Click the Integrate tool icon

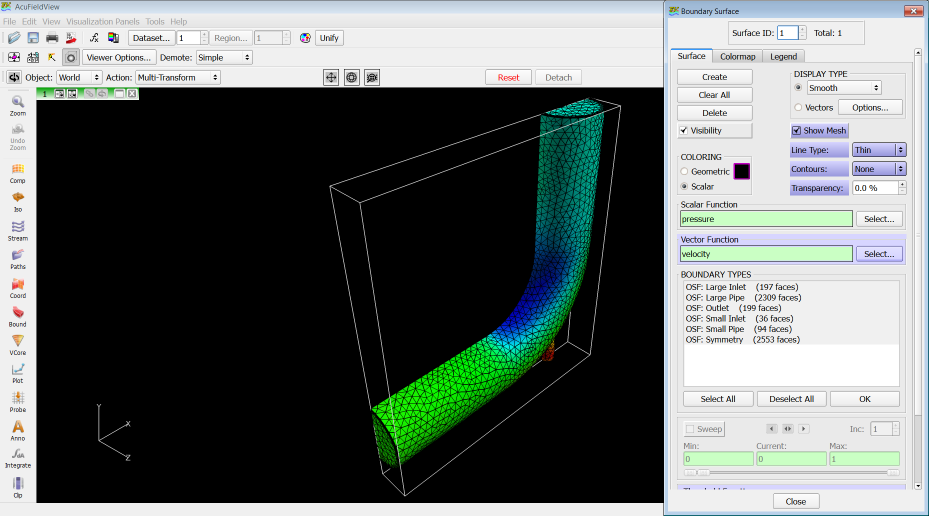17,457
